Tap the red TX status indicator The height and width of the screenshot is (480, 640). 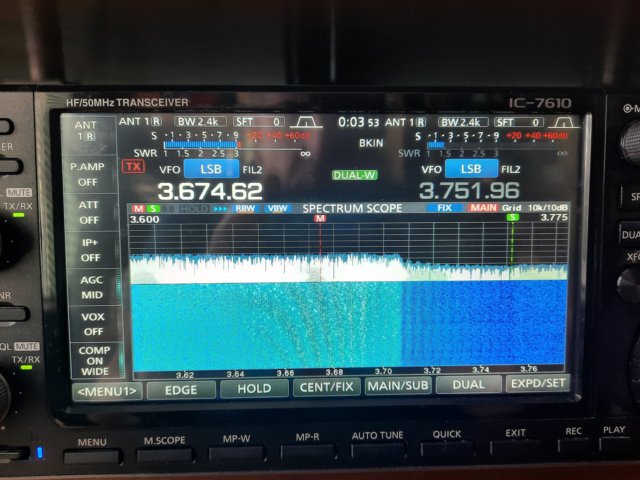pos(132,167)
